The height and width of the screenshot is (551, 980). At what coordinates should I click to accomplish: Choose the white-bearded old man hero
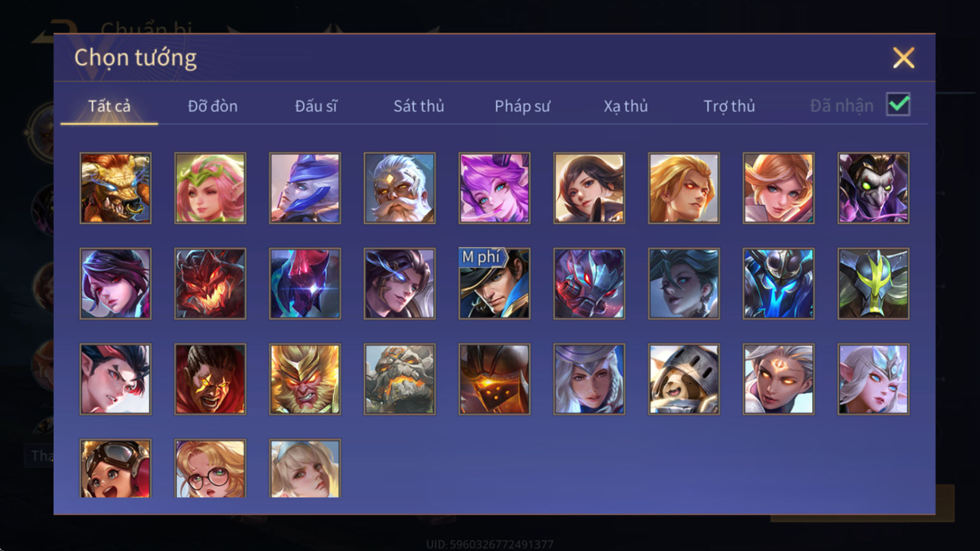[x=399, y=188]
